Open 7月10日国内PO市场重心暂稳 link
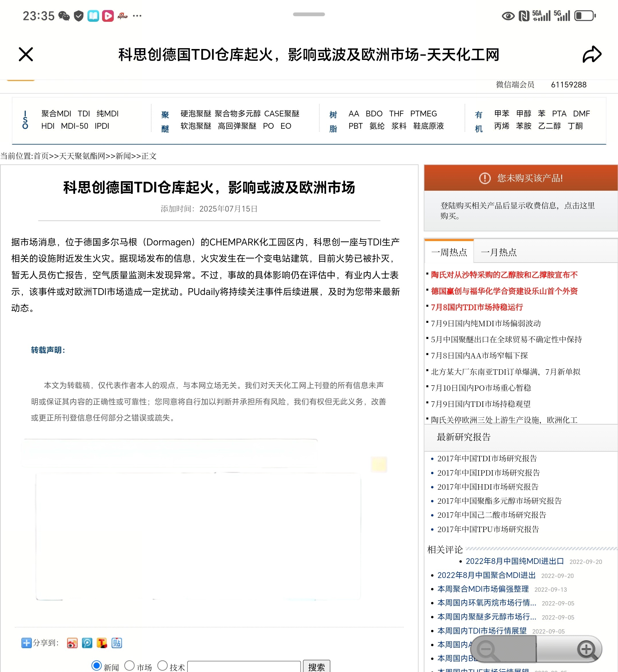Screen dimensions: 618x672 point(481,388)
